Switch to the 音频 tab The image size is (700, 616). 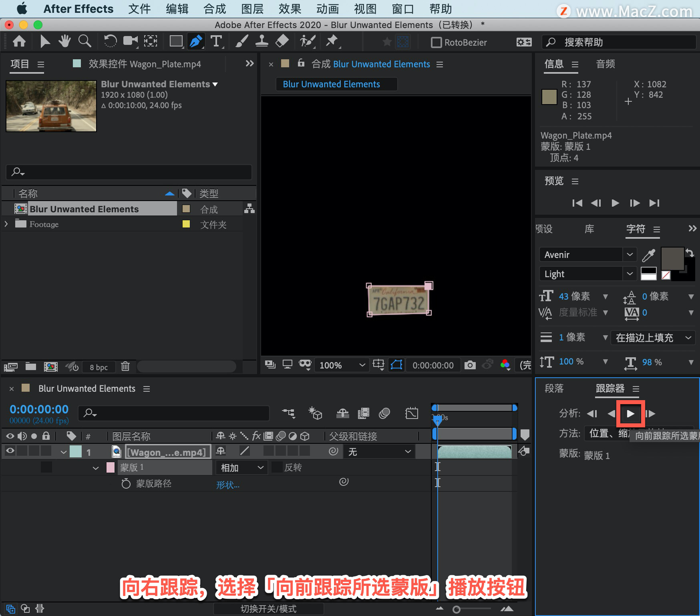click(x=605, y=64)
